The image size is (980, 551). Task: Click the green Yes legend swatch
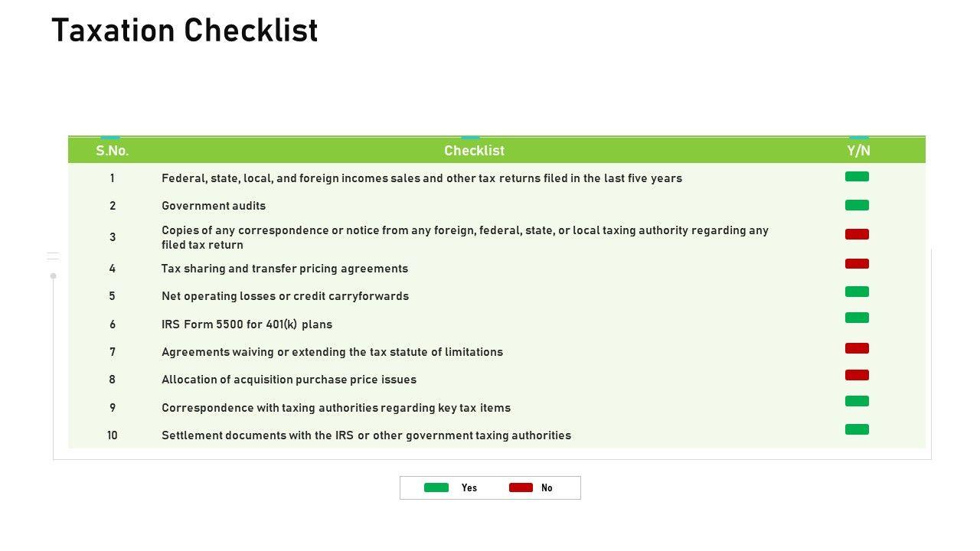tap(436, 487)
